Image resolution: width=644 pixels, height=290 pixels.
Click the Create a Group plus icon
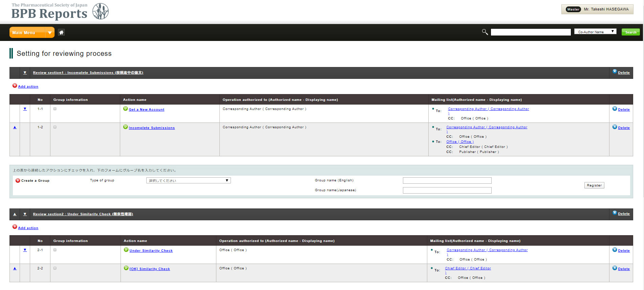(18, 180)
